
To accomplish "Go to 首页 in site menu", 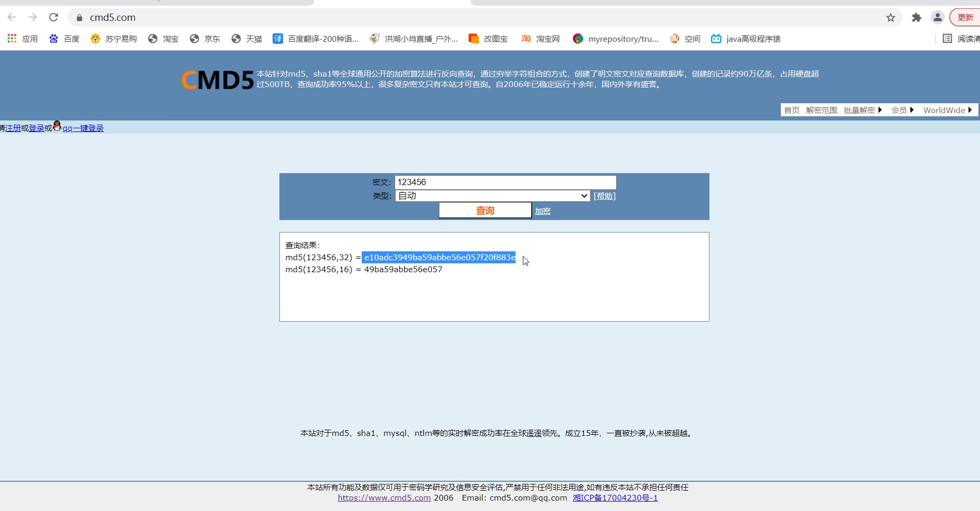I will [x=791, y=110].
